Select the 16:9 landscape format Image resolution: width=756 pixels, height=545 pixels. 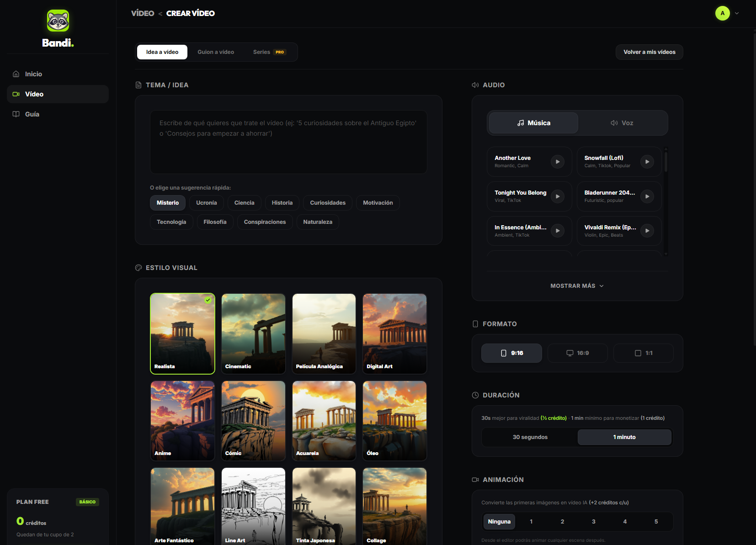tap(577, 353)
